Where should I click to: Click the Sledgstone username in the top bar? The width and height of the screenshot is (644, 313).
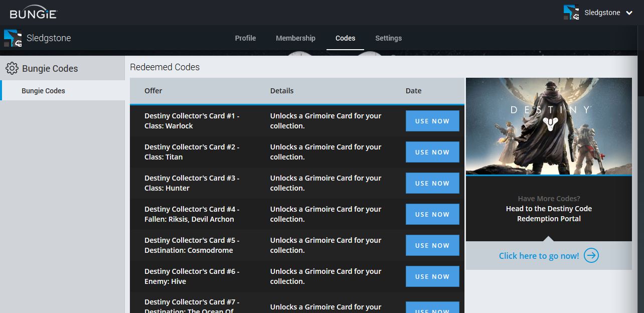(602, 13)
